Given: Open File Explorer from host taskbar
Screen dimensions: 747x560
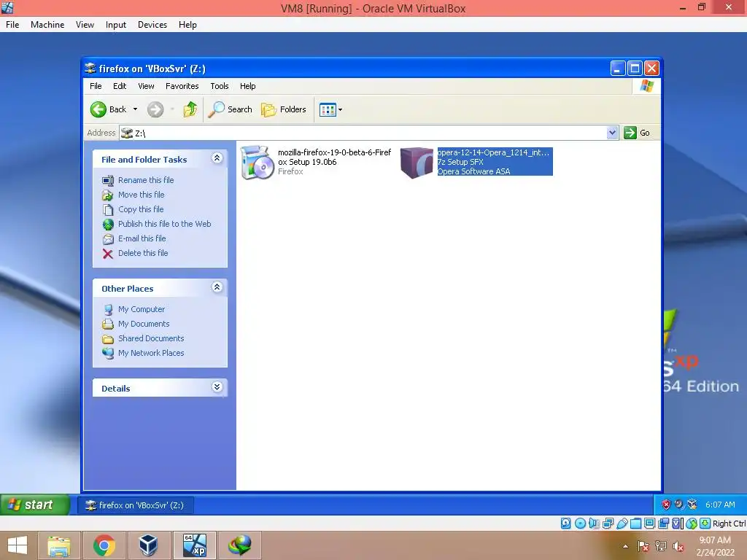Looking at the screenshot, I should (58, 545).
